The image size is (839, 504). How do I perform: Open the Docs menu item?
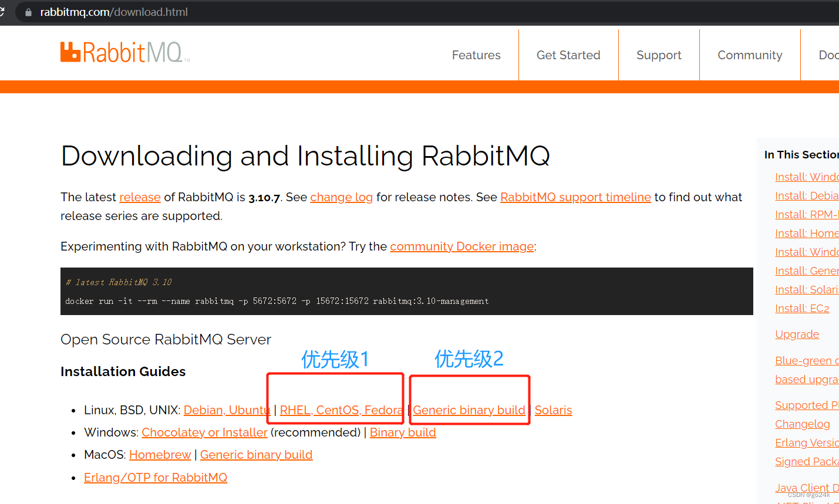(x=828, y=55)
